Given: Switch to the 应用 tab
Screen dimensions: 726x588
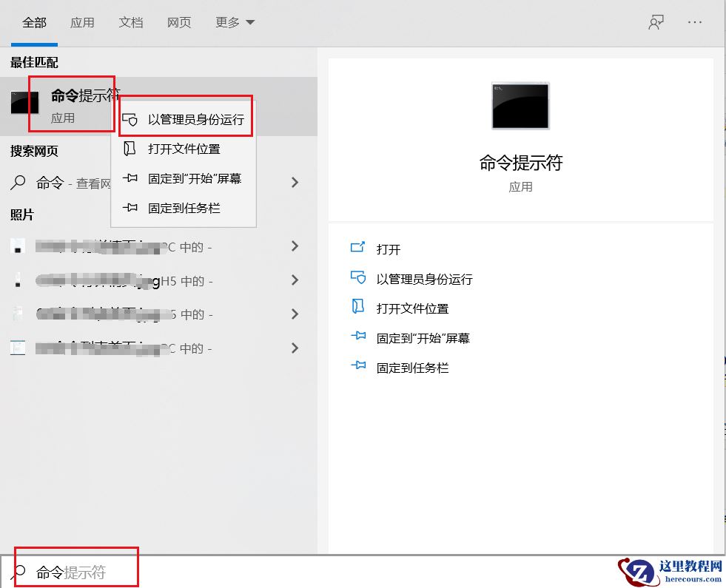Looking at the screenshot, I should coord(82,22).
